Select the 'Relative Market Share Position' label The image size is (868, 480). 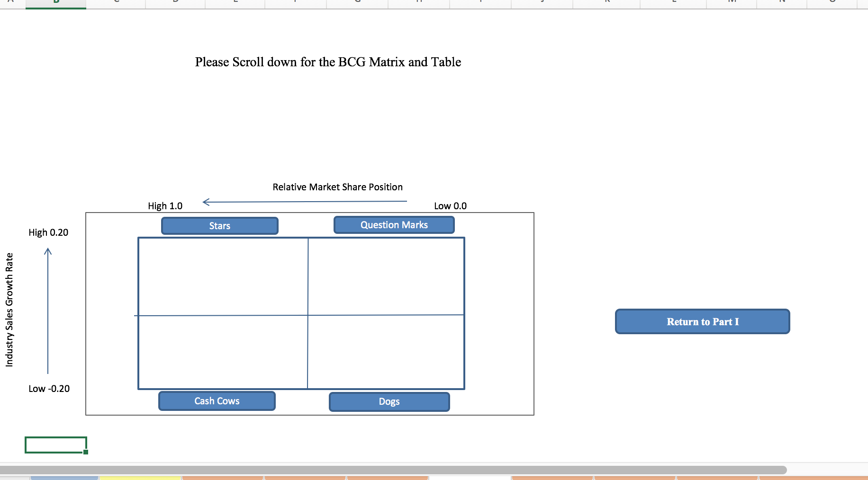tap(338, 187)
